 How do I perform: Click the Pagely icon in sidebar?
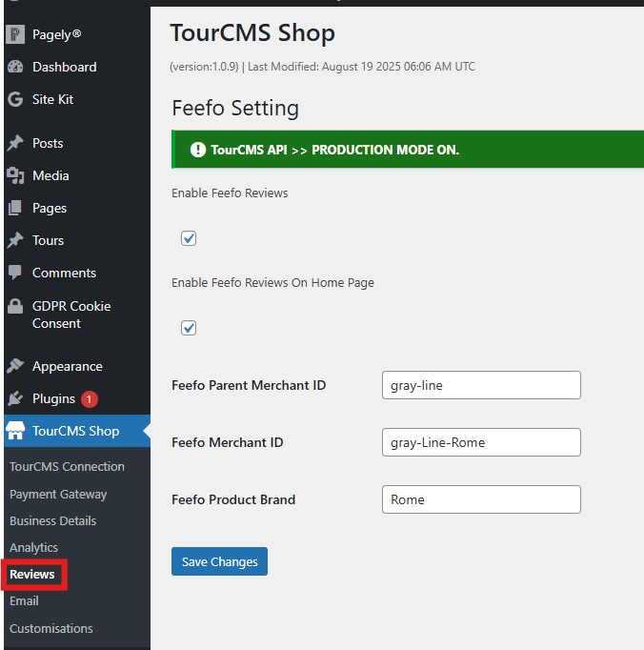click(15, 34)
